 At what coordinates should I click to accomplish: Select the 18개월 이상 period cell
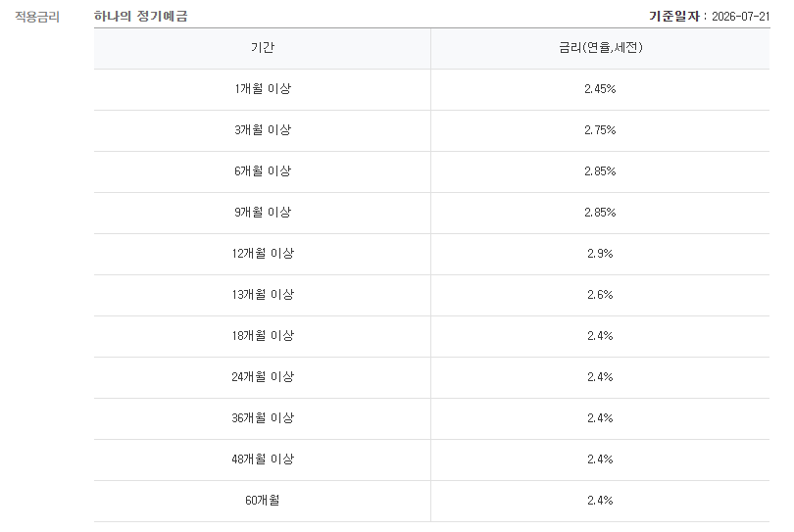coord(263,336)
